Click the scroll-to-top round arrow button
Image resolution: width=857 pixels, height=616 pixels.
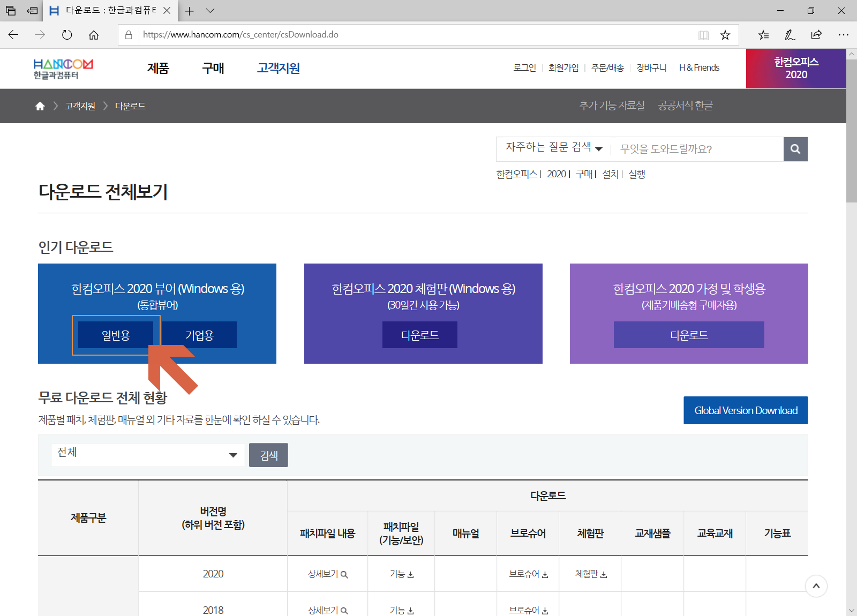(816, 586)
